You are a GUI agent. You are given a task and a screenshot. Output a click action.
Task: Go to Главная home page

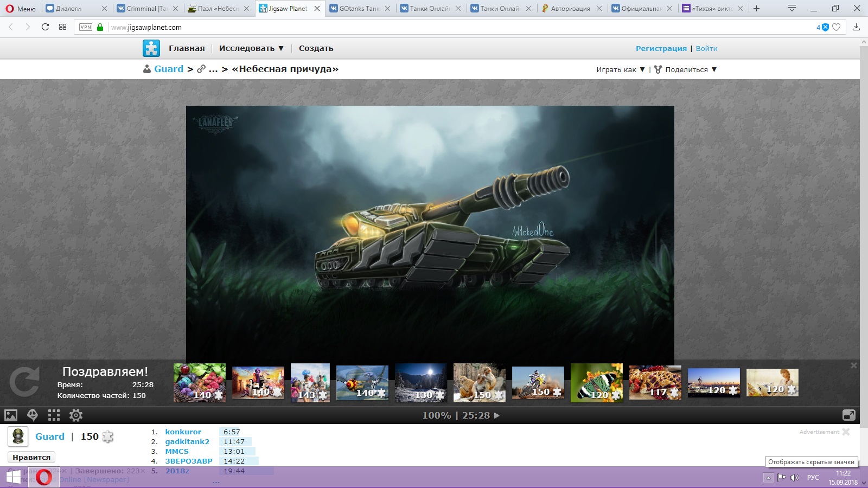[x=187, y=48]
